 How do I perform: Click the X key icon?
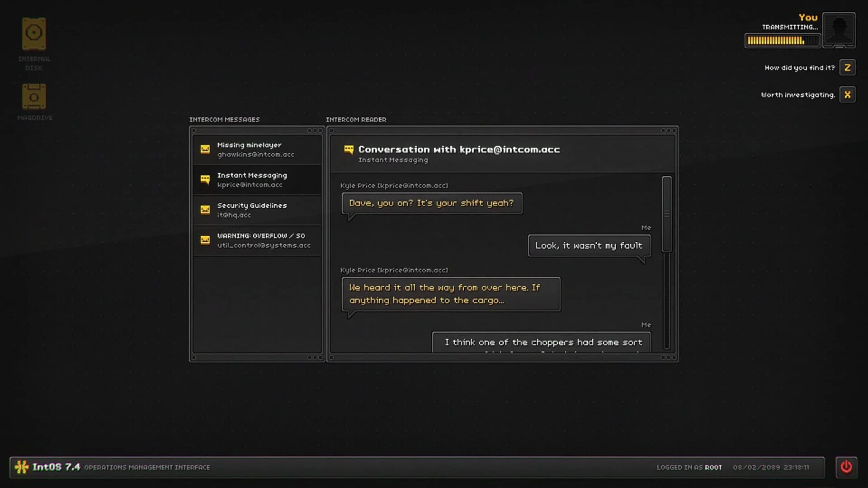(x=848, y=94)
